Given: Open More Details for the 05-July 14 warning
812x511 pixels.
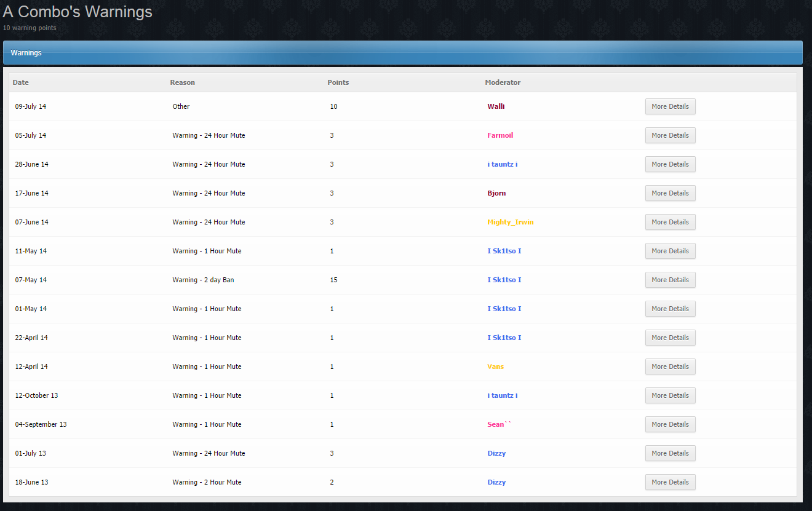Looking at the screenshot, I should coord(670,135).
